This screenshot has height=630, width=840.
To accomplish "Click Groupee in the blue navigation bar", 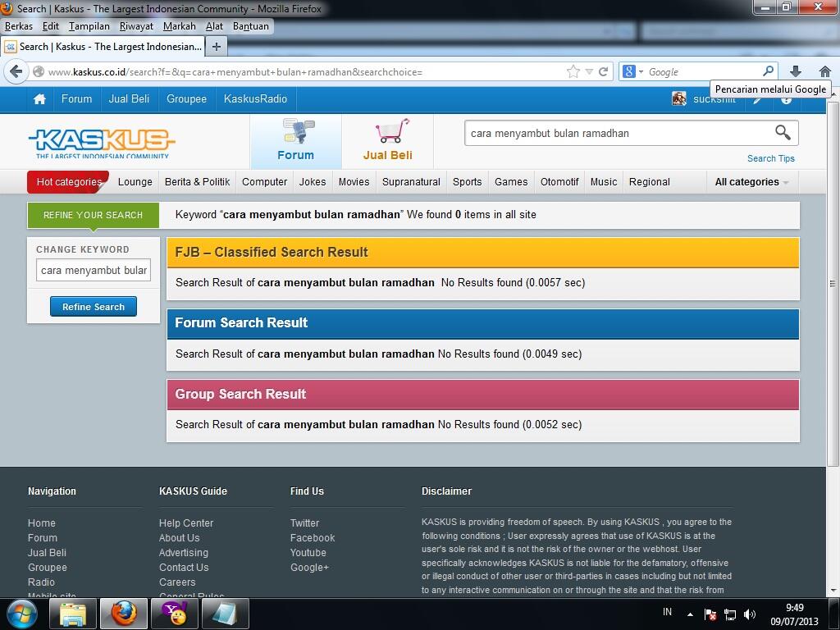I will 186,99.
